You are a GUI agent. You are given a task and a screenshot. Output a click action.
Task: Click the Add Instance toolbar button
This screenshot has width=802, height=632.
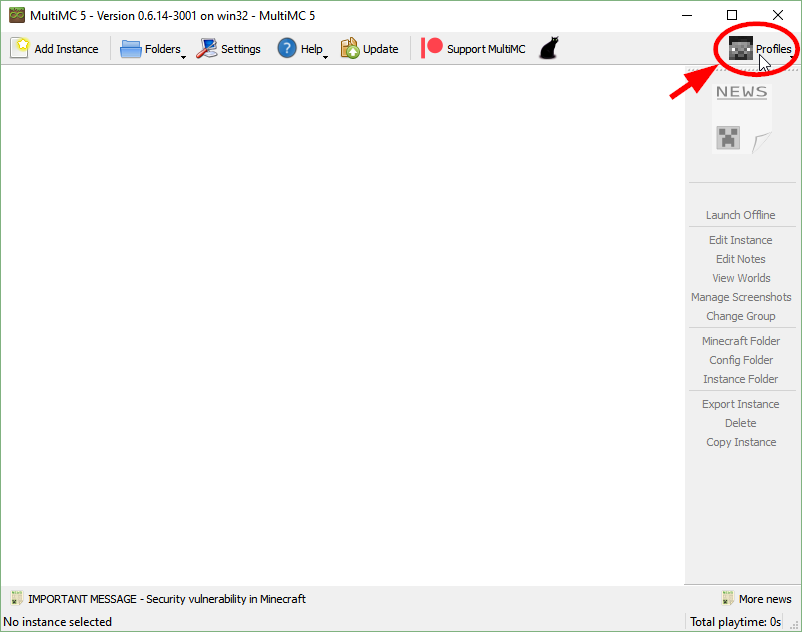click(x=55, y=49)
